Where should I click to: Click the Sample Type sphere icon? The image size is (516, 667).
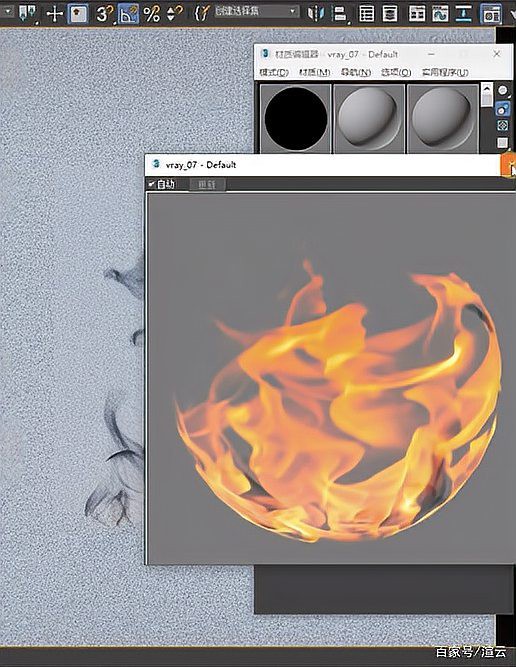click(x=503, y=91)
